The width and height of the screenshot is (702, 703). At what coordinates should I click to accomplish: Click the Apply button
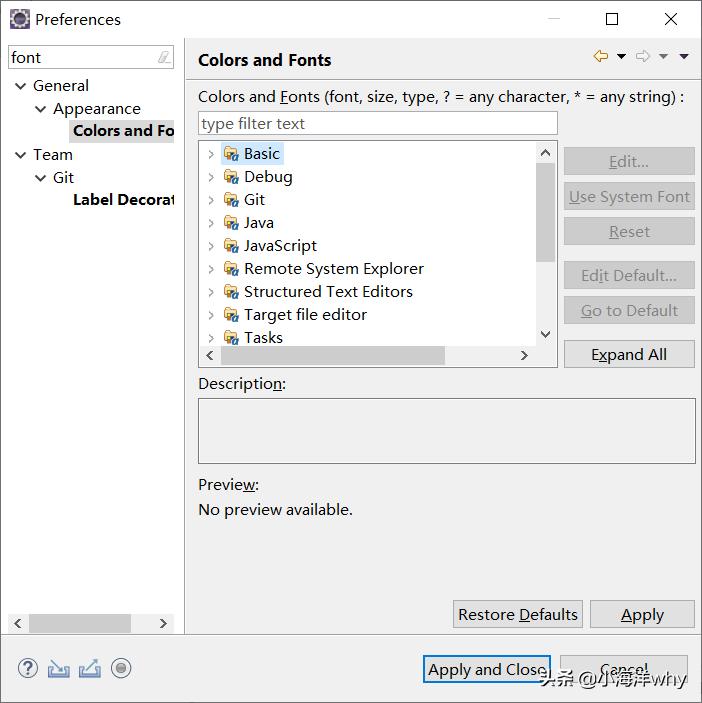point(642,614)
